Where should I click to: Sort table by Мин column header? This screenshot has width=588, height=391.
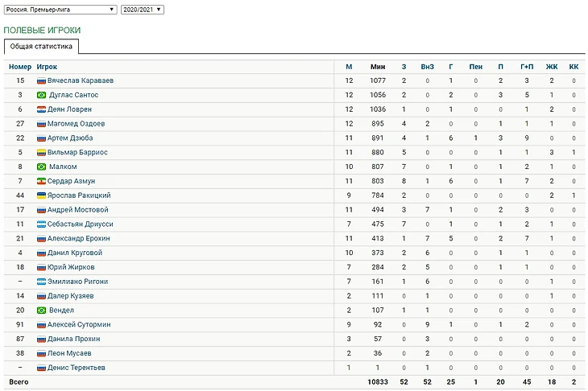pyautogui.click(x=378, y=67)
